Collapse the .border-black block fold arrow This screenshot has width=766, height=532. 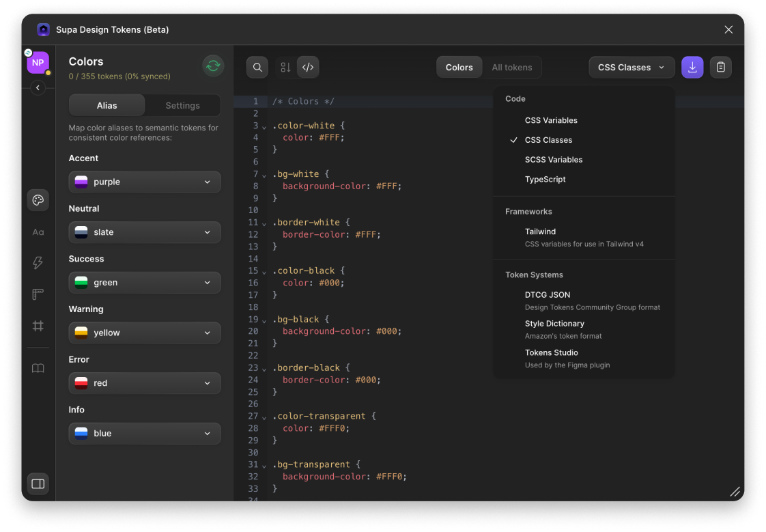tap(264, 369)
